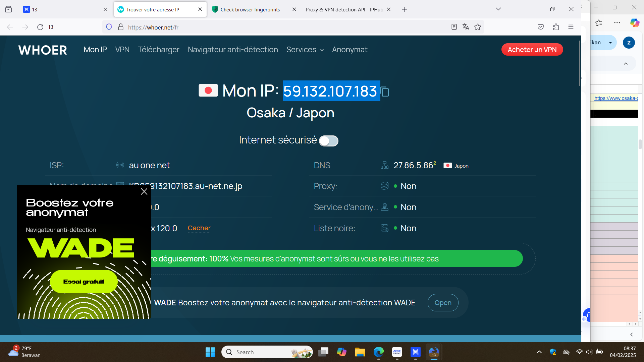Viewport: 644px width, 362px height.
Task: Open Edge favorites star icon
Action: [x=599, y=23]
